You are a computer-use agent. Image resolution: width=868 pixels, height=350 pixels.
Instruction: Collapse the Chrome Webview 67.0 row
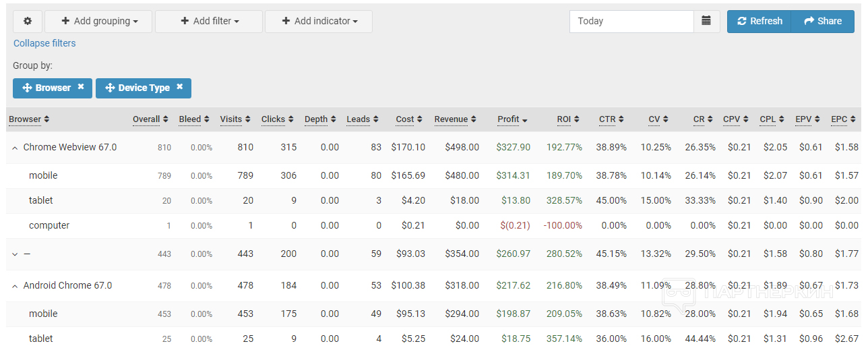click(x=15, y=148)
